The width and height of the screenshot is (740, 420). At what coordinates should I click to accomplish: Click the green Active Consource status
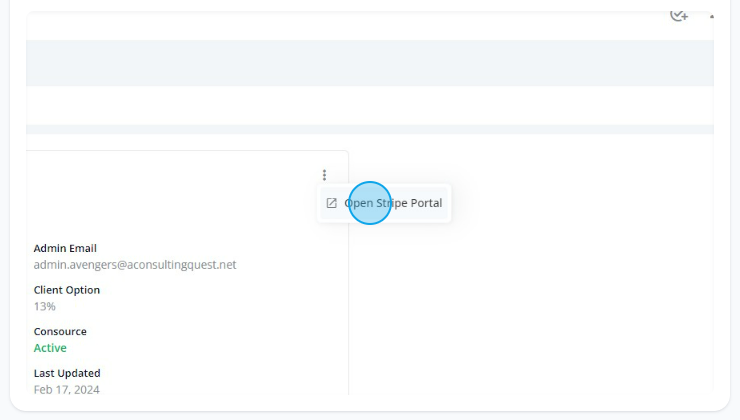click(x=50, y=348)
